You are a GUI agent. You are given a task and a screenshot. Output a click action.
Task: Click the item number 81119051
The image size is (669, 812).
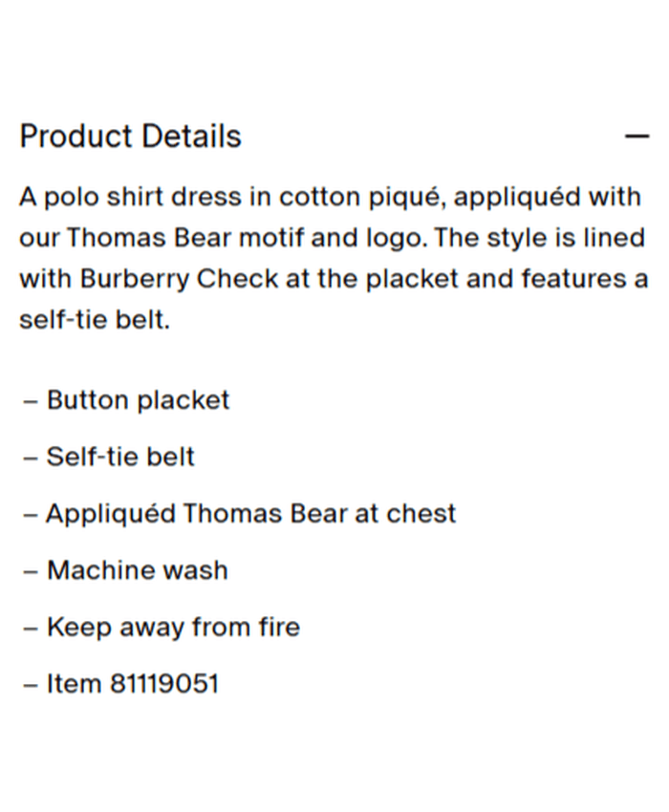(163, 684)
